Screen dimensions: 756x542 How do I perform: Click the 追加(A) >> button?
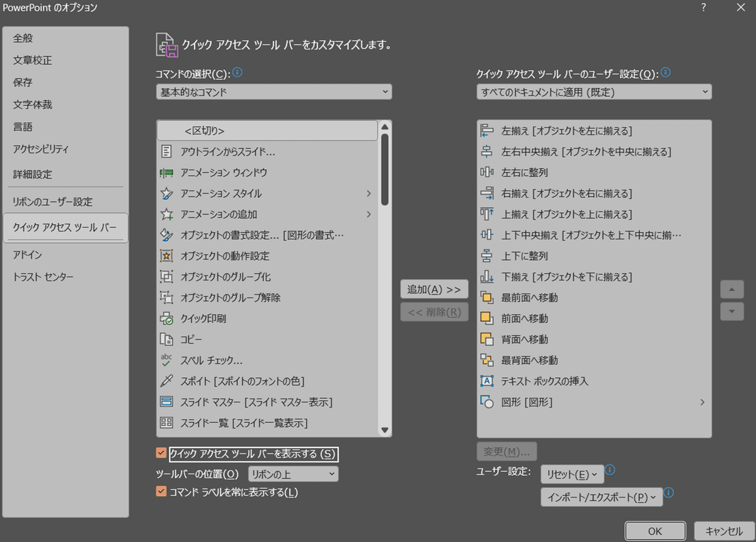coord(434,290)
